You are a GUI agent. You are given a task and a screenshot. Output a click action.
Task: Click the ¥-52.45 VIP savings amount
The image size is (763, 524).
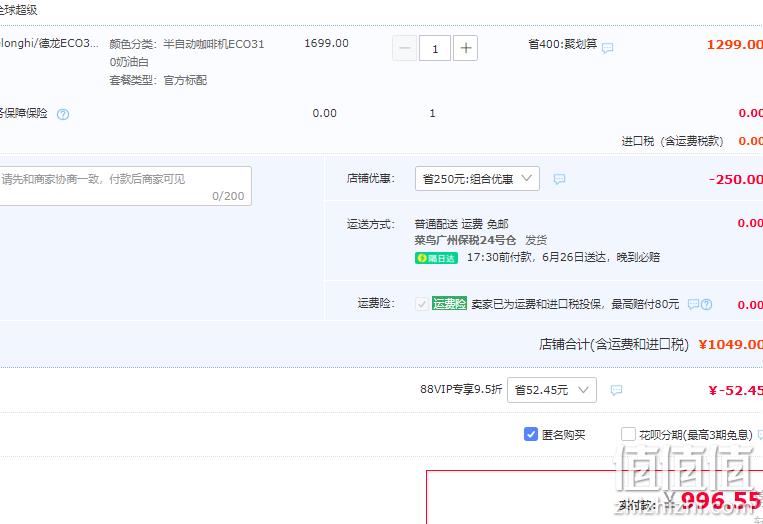(735, 390)
